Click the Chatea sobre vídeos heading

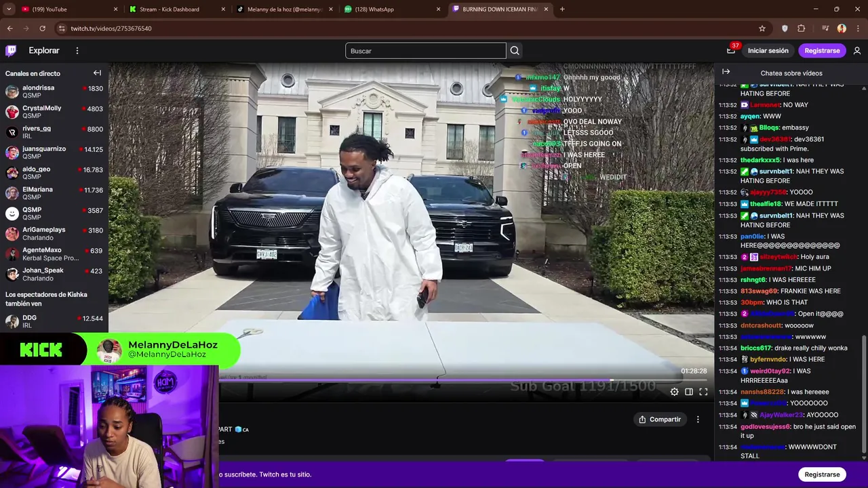791,73
